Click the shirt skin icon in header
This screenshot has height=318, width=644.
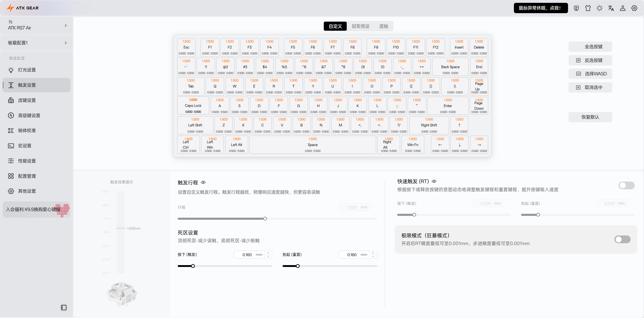tap(588, 8)
